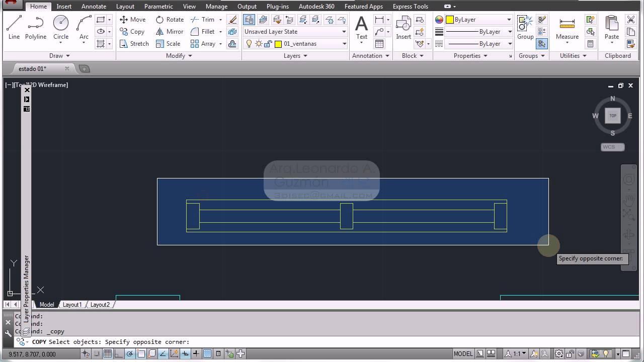Open the 01_ventanas layer dropdown
The height and width of the screenshot is (362, 644).
[x=295, y=44]
